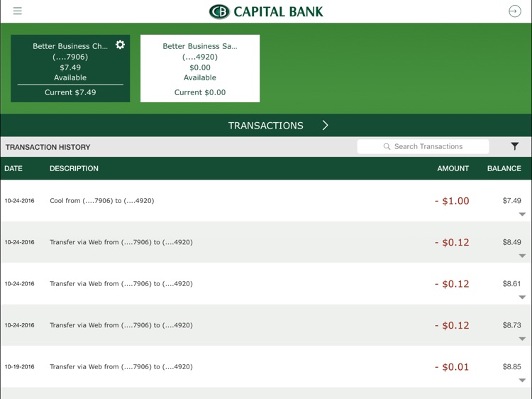The height and width of the screenshot is (399, 532).
Task: Click 'Current $0.00' on savings card
Action: [x=200, y=92]
